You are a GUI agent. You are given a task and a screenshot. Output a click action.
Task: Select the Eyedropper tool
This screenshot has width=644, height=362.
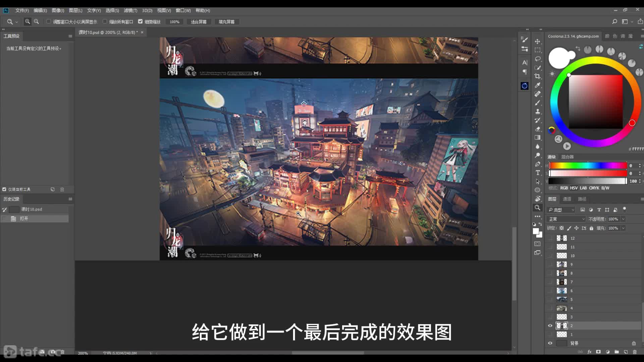pyautogui.click(x=537, y=85)
